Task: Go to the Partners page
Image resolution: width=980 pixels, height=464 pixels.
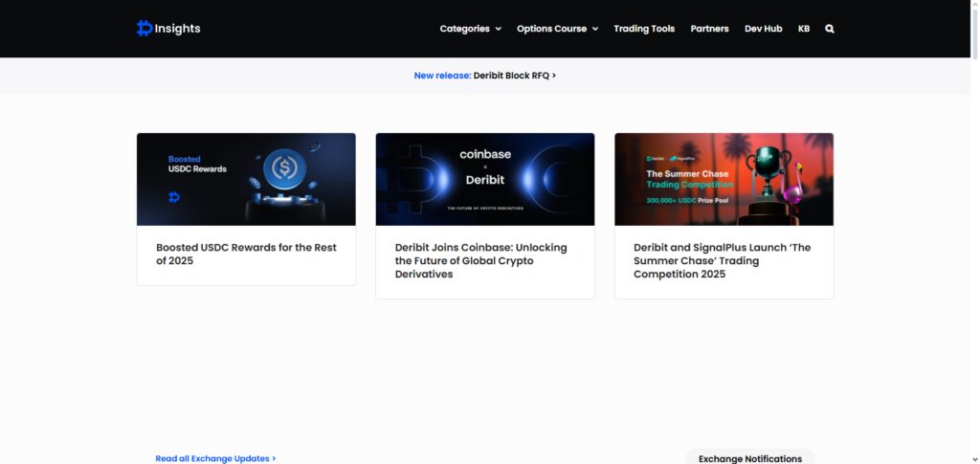Action: point(709,29)
